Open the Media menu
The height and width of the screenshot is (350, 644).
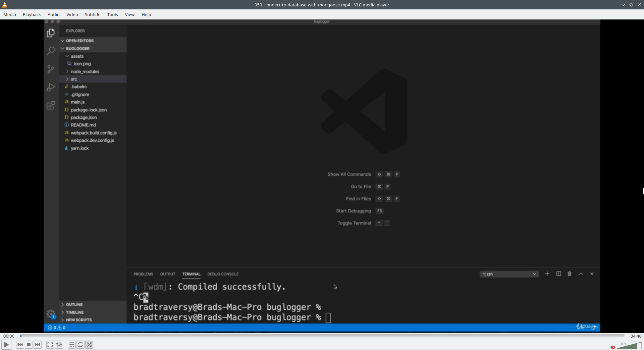point(10,14)
